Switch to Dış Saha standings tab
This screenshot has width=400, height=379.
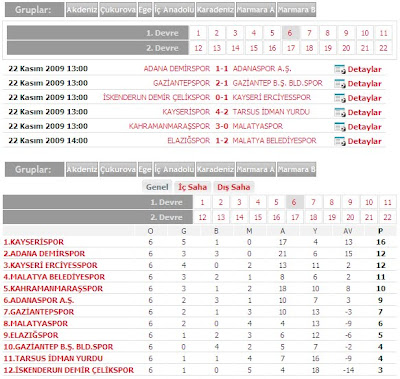click(x=234, y=187)
